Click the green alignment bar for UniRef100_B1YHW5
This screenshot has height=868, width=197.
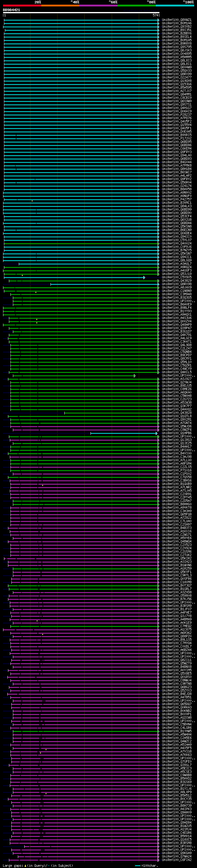tap(86, 732)
